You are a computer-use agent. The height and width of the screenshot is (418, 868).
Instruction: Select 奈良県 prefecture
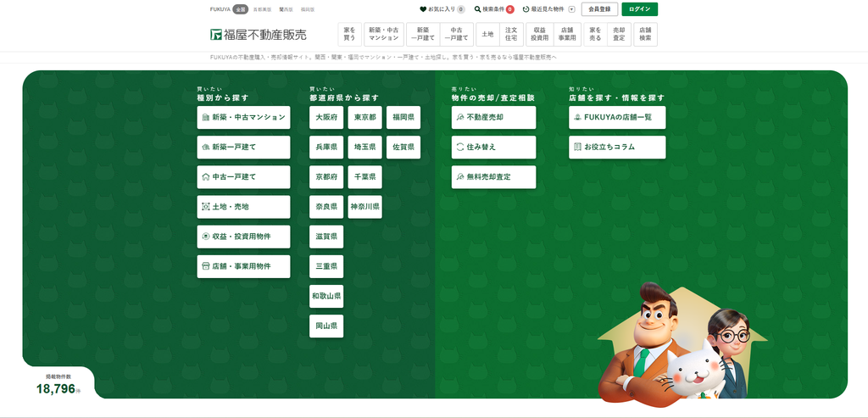click(326, 207)
